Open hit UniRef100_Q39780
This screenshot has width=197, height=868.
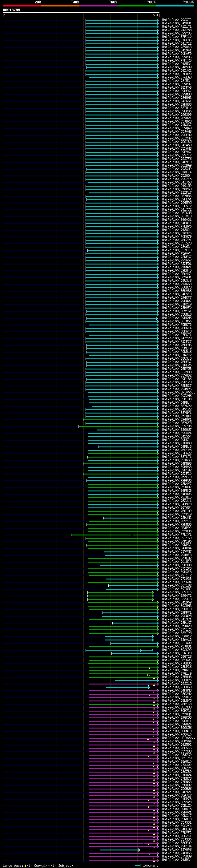176,426
